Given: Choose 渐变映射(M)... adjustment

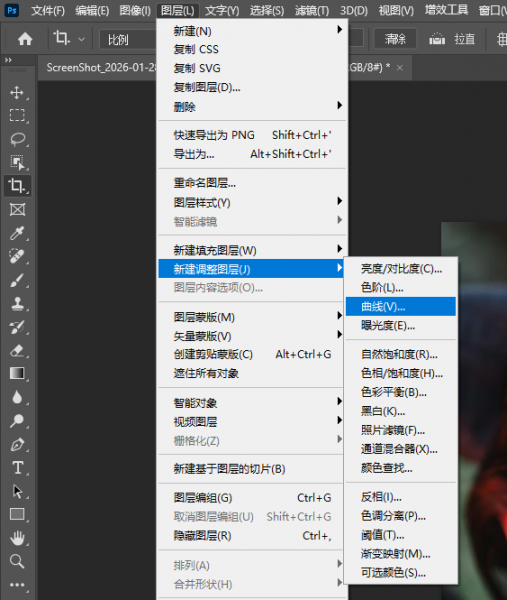Looking at the screenshot, I should [x=401, y=553].
